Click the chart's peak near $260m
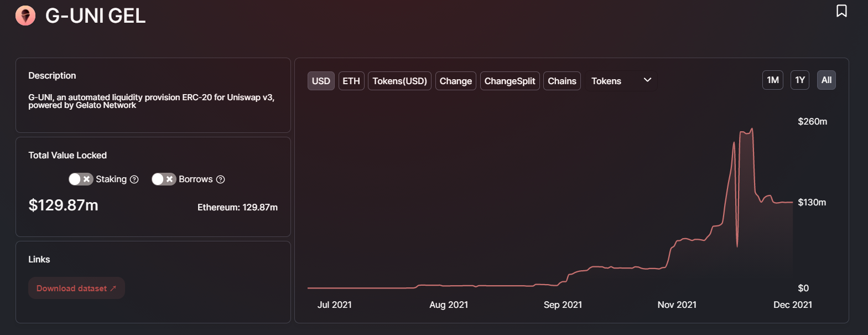Image resolution: width=868 pixels, height=335 pixels. [752, 129]
